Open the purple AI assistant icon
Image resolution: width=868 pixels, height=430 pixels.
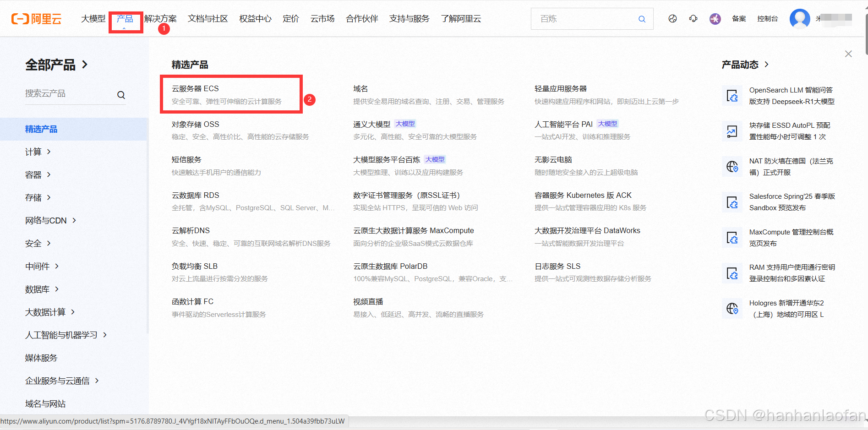tap(715, 19)
